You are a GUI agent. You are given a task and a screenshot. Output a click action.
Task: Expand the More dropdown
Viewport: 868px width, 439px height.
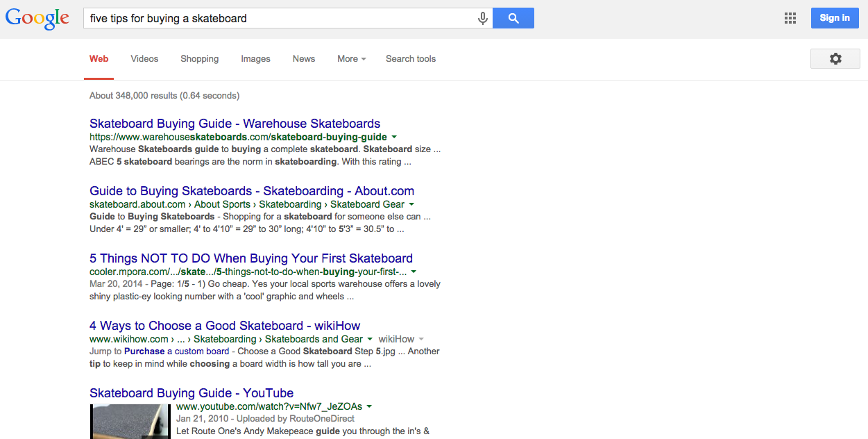pos(352,59)
